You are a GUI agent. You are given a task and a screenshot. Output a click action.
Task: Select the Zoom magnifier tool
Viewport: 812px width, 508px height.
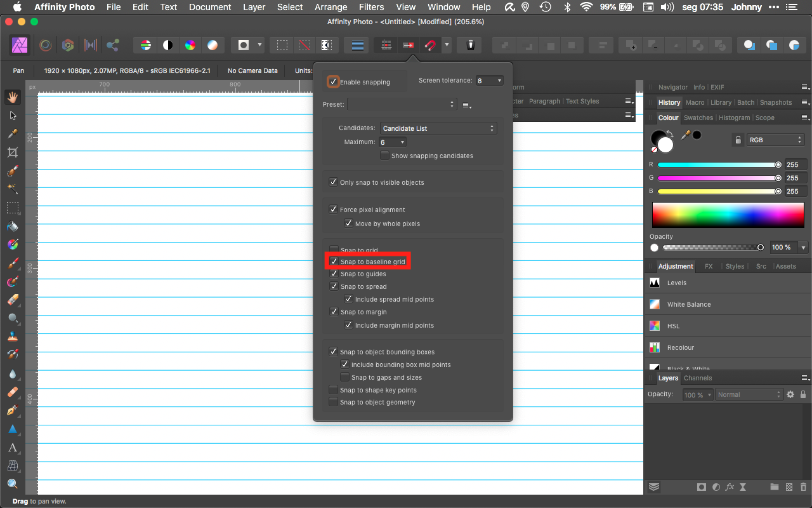click(x=13, y=485)
